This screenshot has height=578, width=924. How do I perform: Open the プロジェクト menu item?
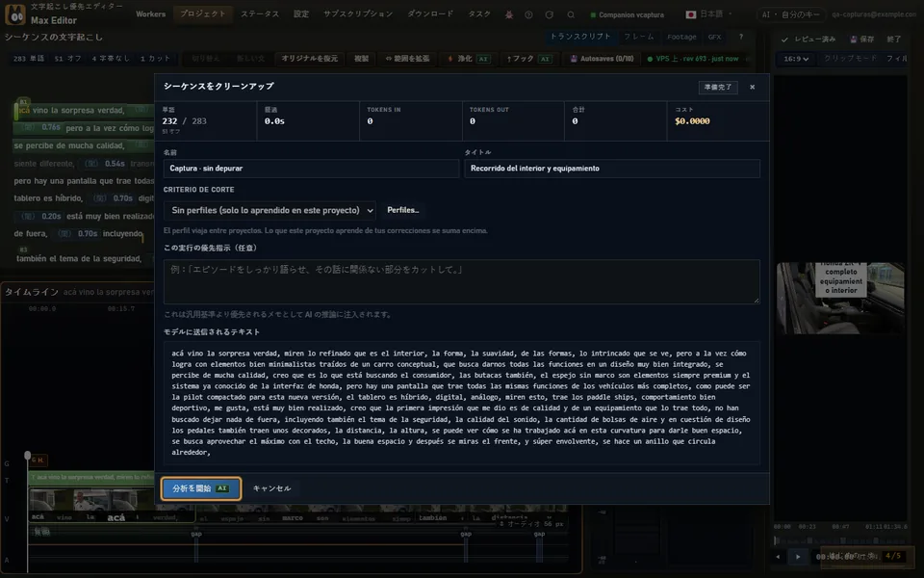(x=203, y=13)
